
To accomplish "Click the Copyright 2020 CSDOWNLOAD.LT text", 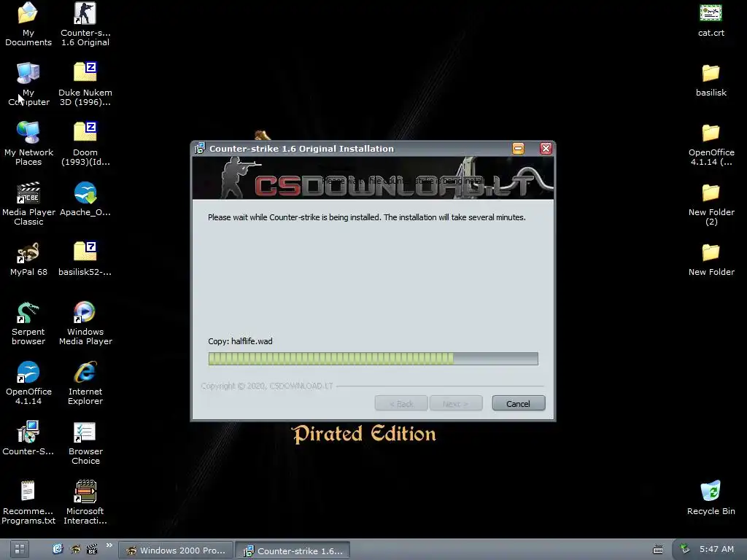I will [x=267, y=386].
